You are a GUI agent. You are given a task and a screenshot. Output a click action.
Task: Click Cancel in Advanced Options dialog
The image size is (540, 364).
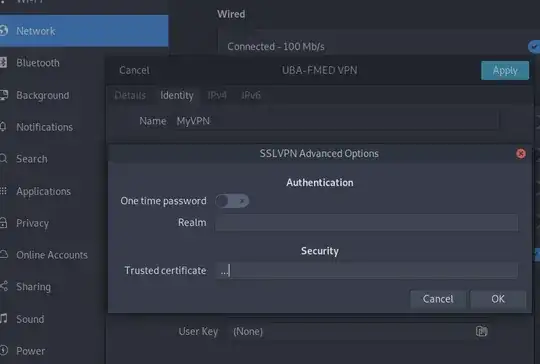(x=438, y=299)
